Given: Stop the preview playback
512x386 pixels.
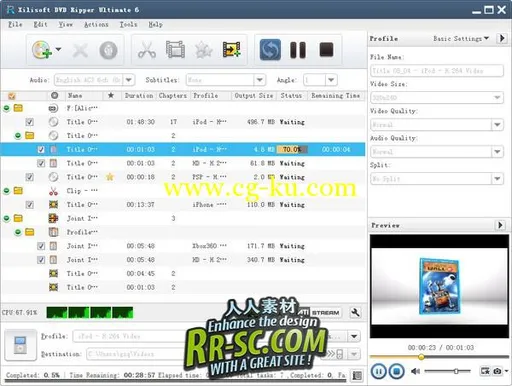Looking at the screenshot, I should (397, 371).
